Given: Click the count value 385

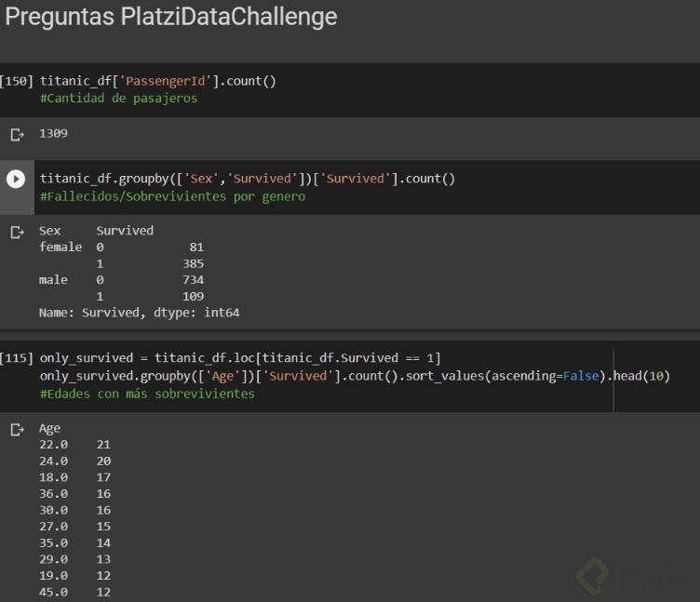Looking at the screenshot, I should pyautogui.click(x=194, y=263).
